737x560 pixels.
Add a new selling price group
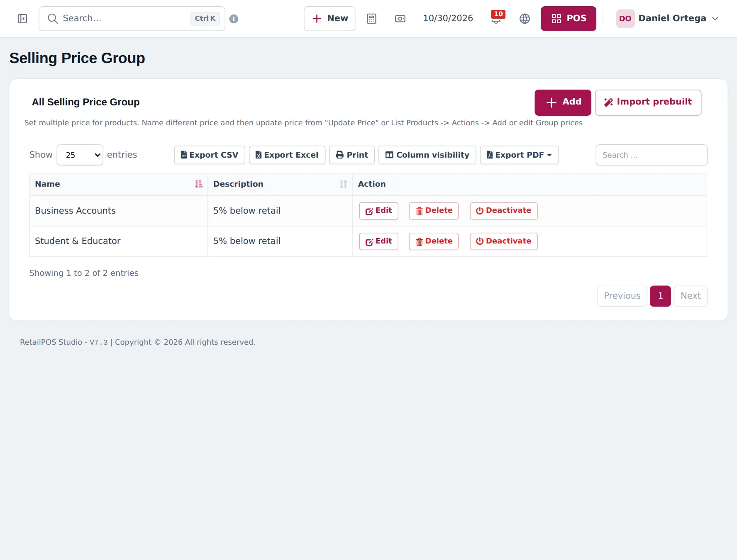(x=563, y=102)
